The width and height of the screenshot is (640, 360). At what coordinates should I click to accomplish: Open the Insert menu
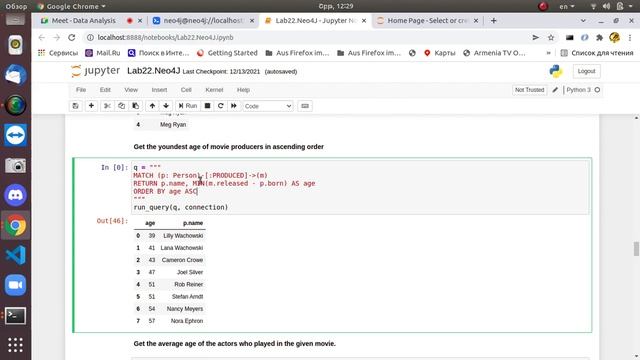click(159, 90)
